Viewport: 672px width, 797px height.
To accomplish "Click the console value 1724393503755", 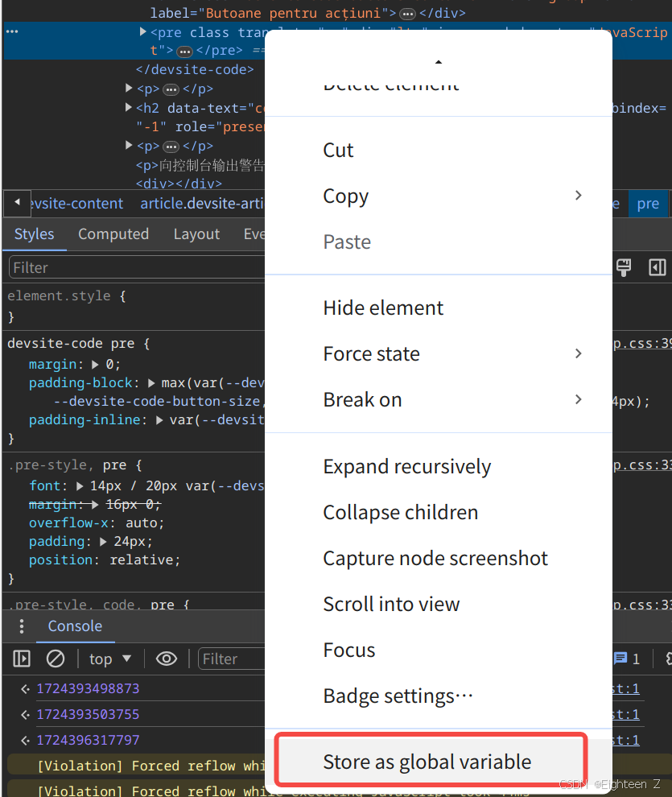I will (88, 714).
